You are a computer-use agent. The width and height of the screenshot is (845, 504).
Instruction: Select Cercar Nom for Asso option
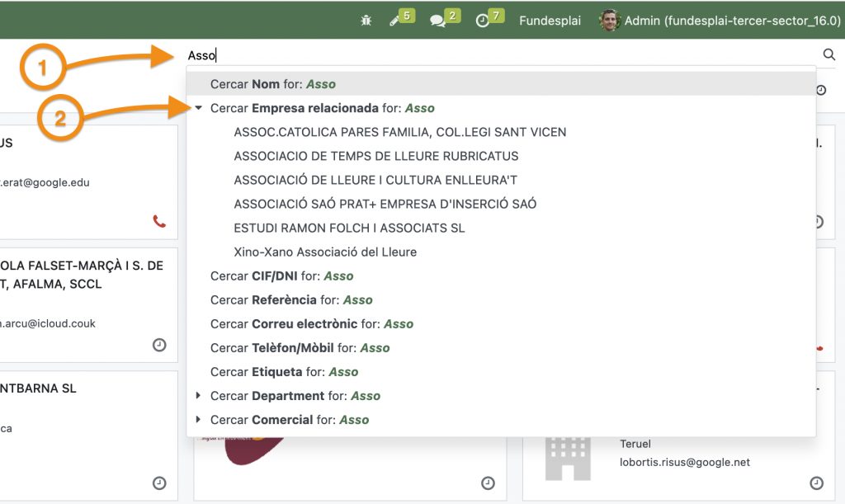[x=273, y=84]
